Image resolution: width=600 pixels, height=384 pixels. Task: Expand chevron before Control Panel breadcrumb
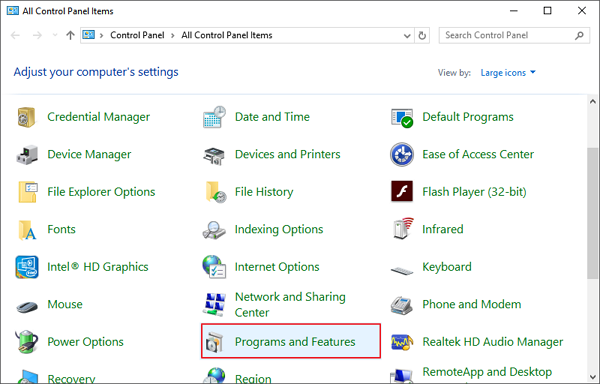101,36
